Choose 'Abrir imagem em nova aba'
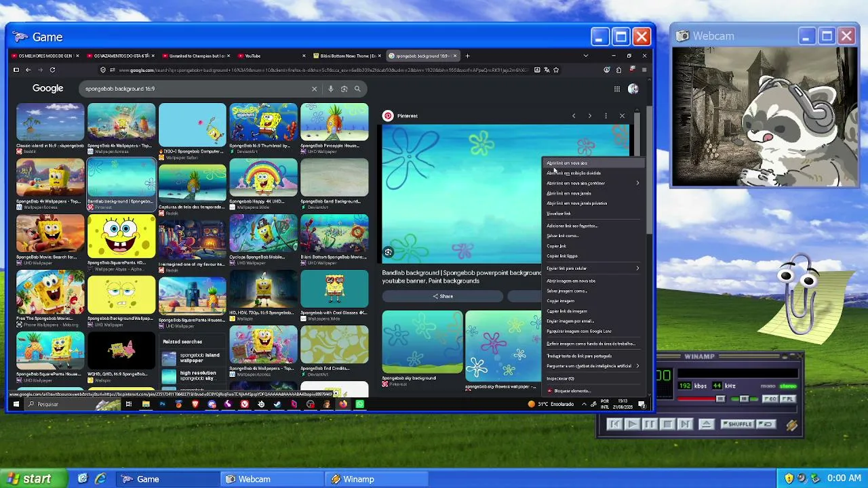The width and height of the screenshot is (868, 488). coord(593,281)
